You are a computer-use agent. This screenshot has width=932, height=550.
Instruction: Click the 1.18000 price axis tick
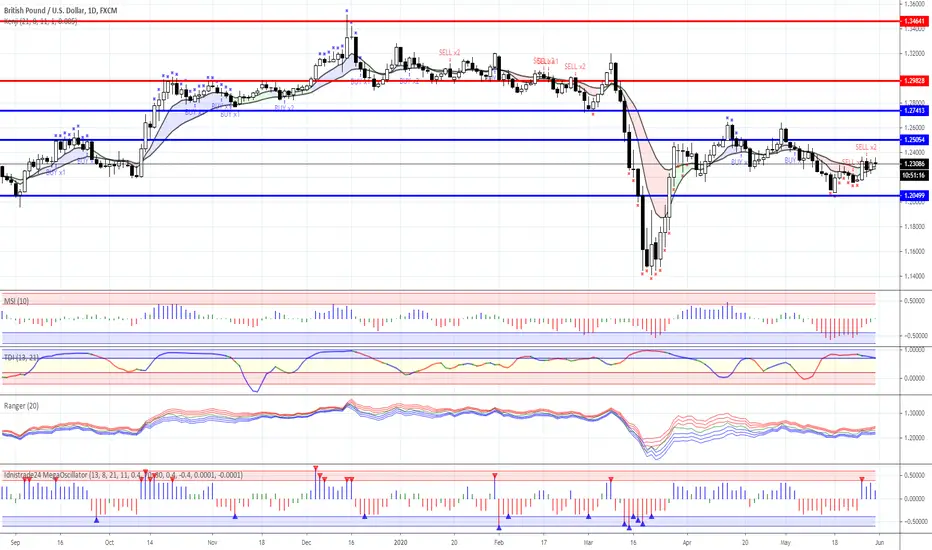[x=914, y=227]
